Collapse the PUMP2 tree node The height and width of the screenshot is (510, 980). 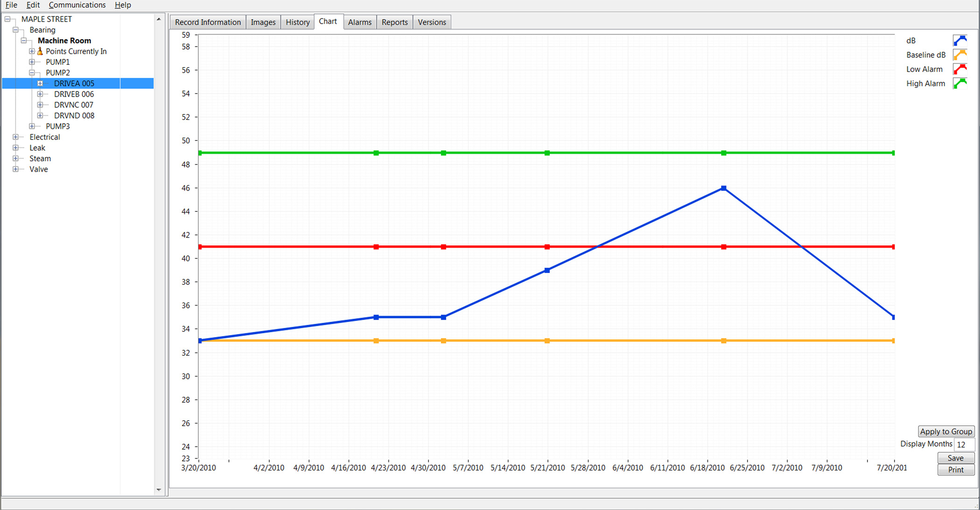tap(32, 73)
